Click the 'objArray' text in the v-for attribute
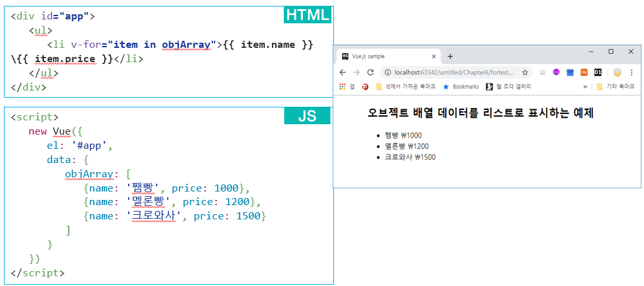 187,45
